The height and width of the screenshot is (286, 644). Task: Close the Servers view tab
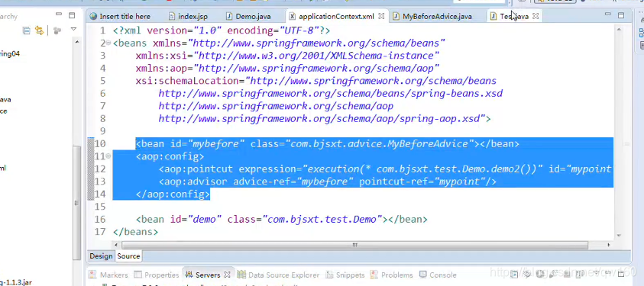(x=227, y=275)
